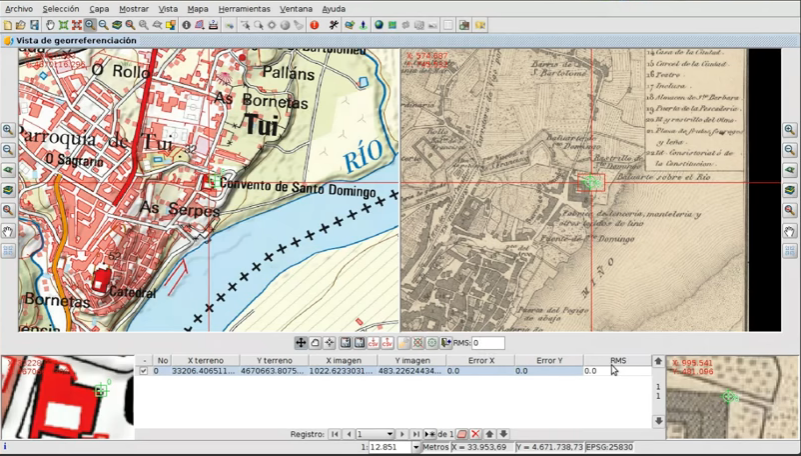Click the pan hand tool on right sidebar
Screen dimensions: 801x456
click(x=790, y=231)
